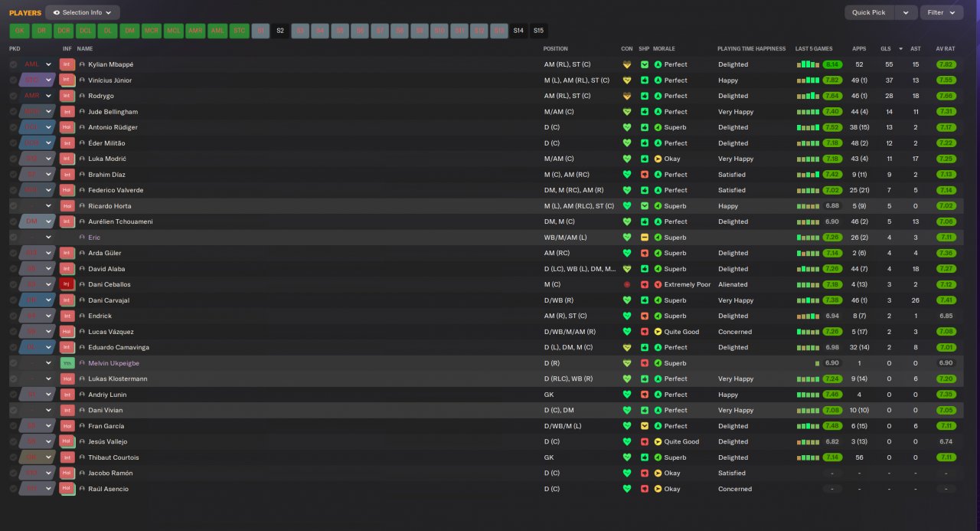Click Kylian Mbappé's Int info badge
Image resolution: width=980 pixels, height=531 pixels.
(67, 64)
